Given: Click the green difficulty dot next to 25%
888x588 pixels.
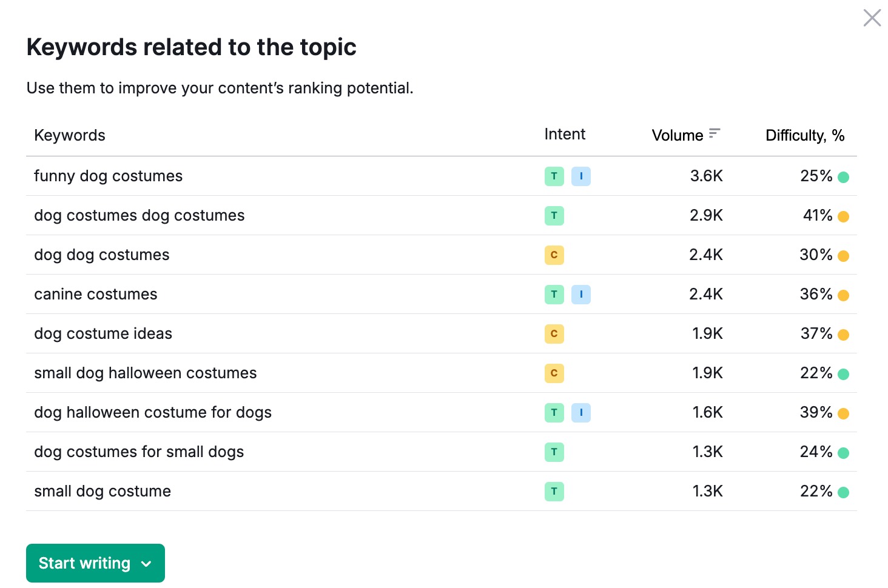Looking at the screenshot, I should pyautogui.click(x=844, y=176).
